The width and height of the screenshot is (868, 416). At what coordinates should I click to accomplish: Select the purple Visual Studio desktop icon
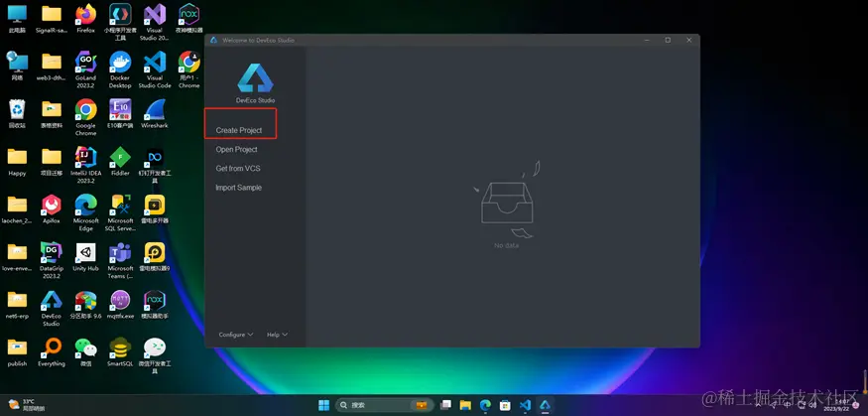155,22
